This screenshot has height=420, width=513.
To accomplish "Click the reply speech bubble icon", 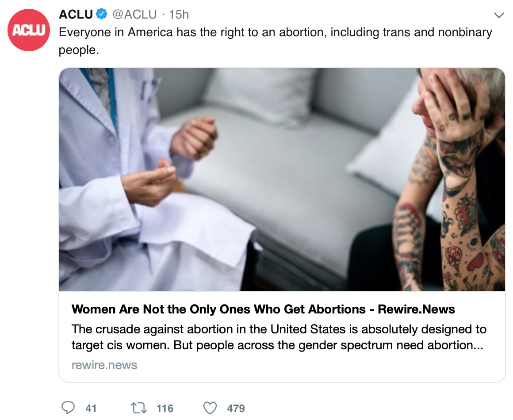I will [68, 408].
